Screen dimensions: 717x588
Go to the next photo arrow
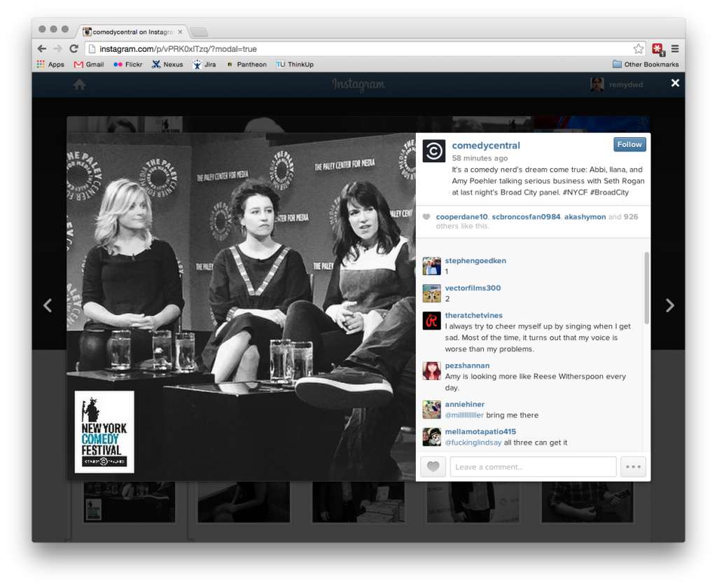pos(669,305)
